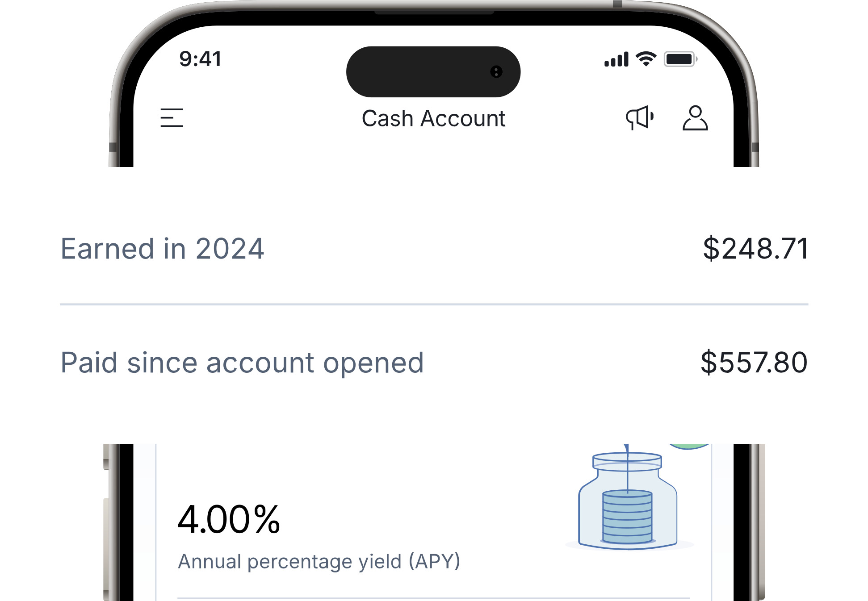Open the hamburger menu icon

(172, 118)
